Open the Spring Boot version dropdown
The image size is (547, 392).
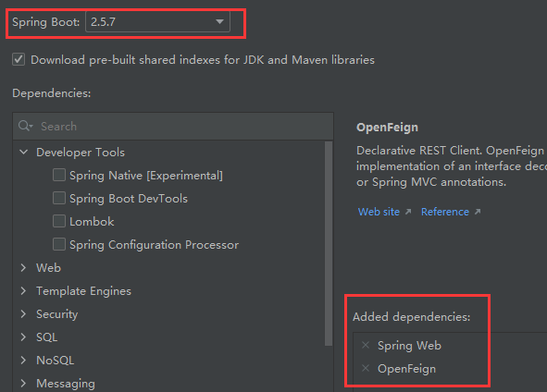coord(157,21)
